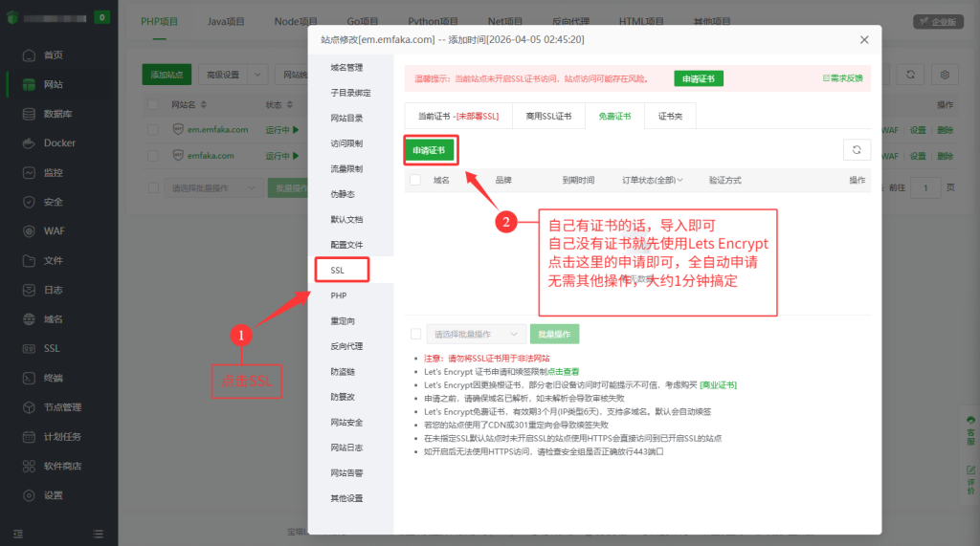This screenshot has width=980, height=546.
Task: Sort by 状态 column arrows
Action: pyautogui.click(x=289, y=105)
